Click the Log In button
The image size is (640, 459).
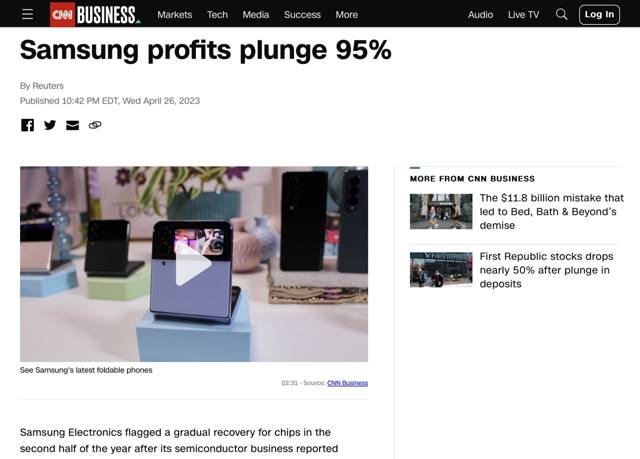599,15
